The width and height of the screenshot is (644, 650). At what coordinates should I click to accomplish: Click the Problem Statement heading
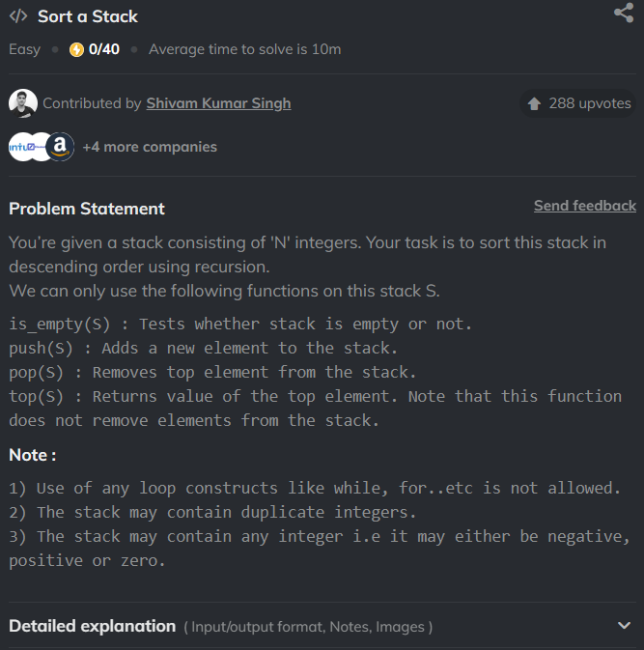pos(87,209)
